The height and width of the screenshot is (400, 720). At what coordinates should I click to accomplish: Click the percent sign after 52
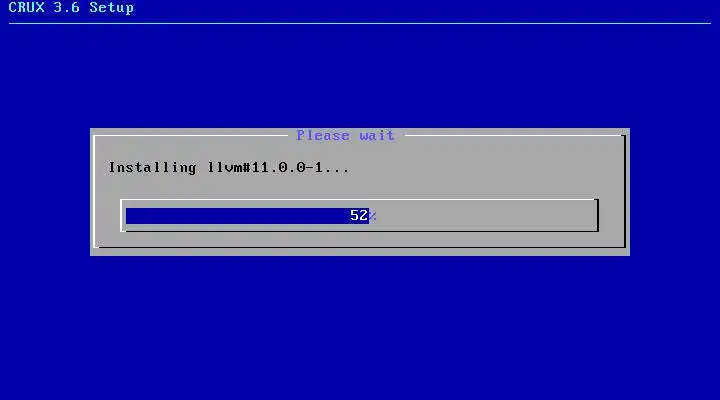[x=372, y=216]
